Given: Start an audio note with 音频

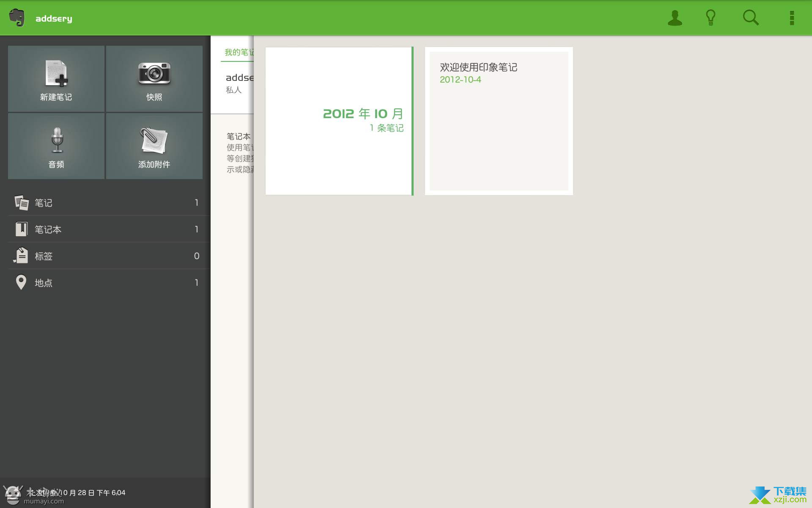Looking at the screenshot, I should (x=56, y=146).
